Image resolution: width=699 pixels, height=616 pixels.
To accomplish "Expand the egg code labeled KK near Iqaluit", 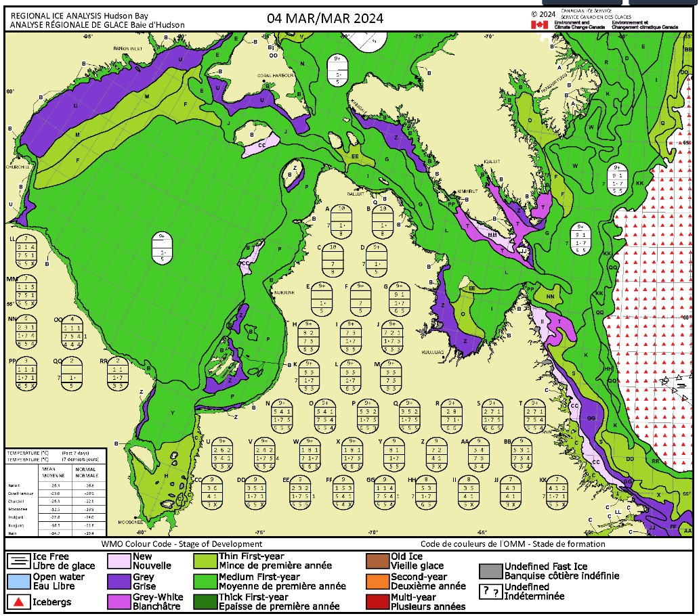I will coord(616,179).
